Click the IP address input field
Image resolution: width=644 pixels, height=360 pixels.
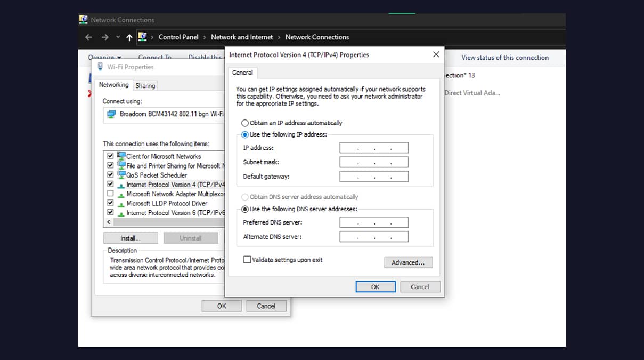point(373,147)
